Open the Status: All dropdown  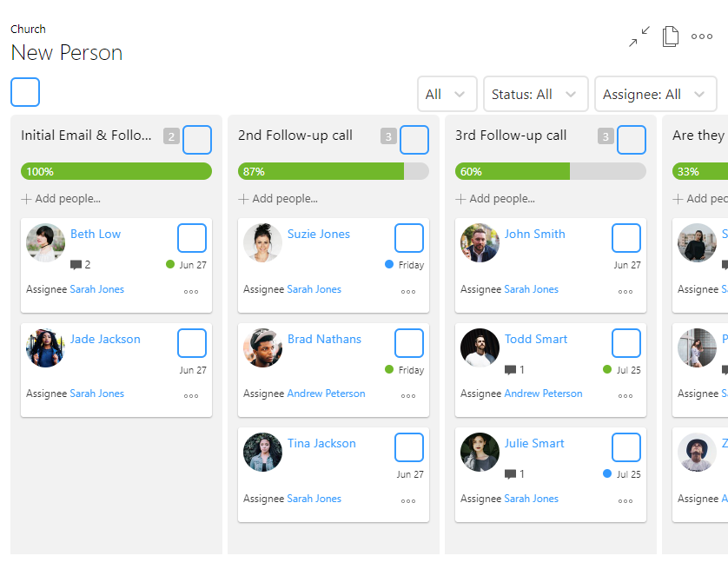click(x=536, y=94)
